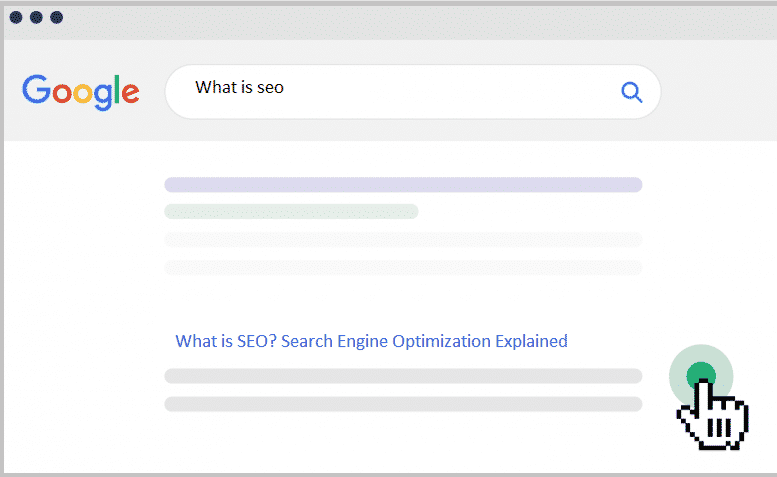Click the first gray description bar below SEO link
777x477 pixels.
(403, 376)
